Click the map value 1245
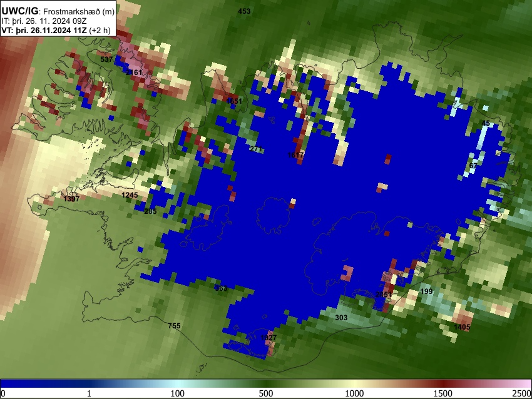532x399 pixels. pyautogui.click(x=130, y=195)
